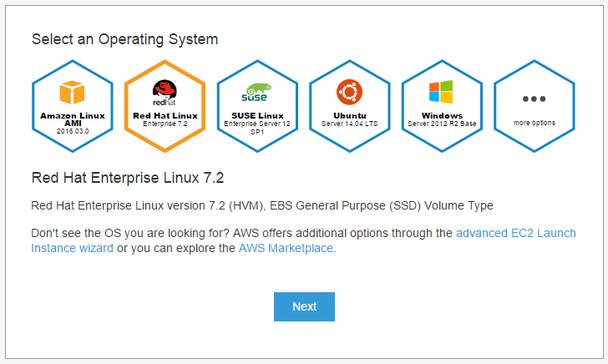Image resolution: width=608 pixels, height=364 pixels.
Task: Click the 'more options' text
Action: tap(535, 123)
